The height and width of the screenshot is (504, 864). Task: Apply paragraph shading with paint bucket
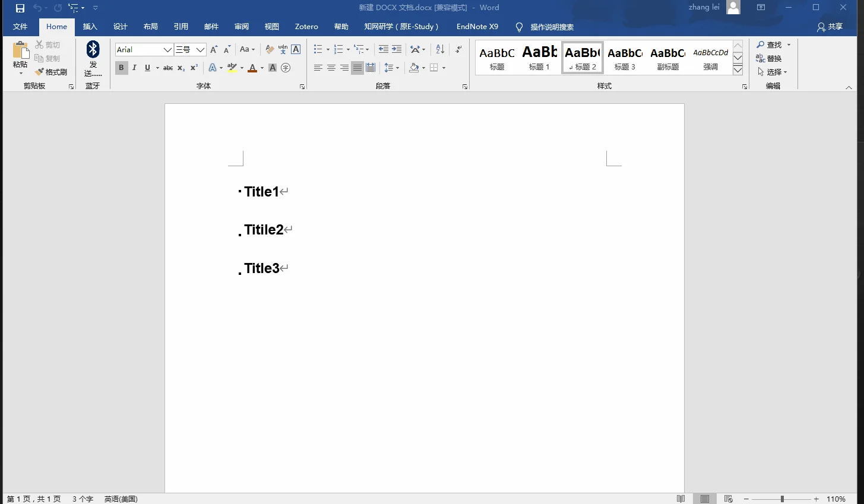pyautogui.click(x=414, y=68)
